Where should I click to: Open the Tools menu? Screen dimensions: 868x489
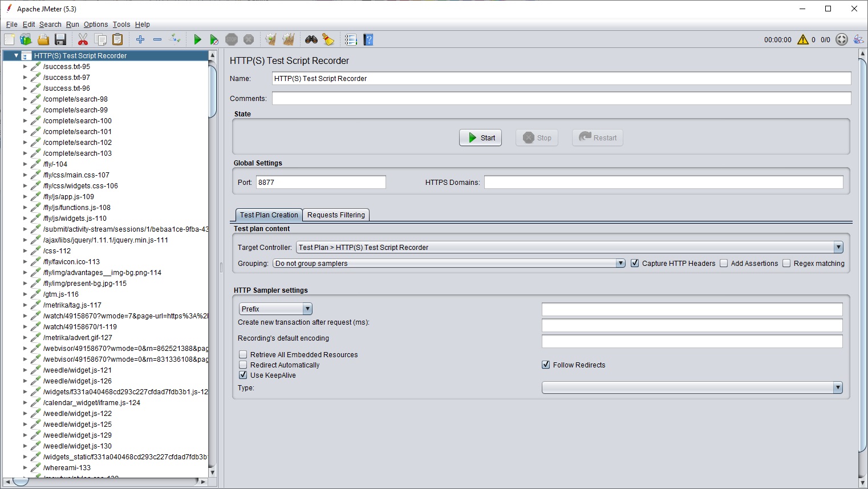click(121, 25)
